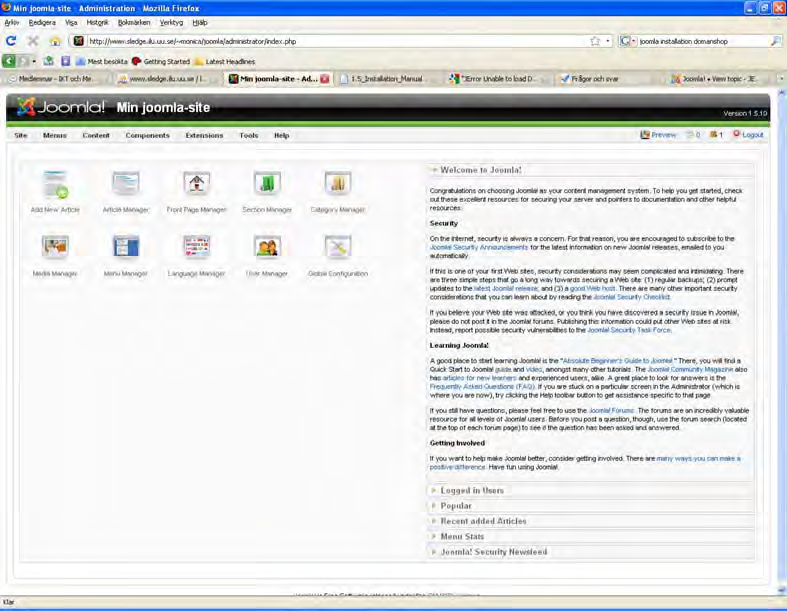Click the search magnifier icon

775,41
